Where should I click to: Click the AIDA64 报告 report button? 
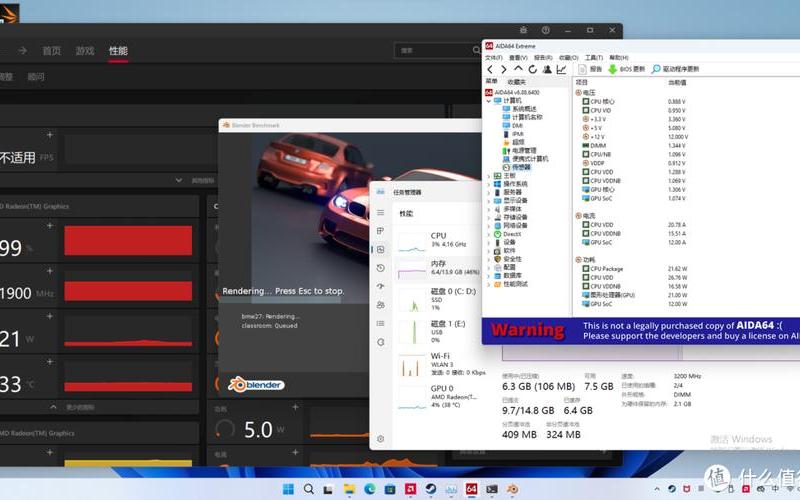click(590, 69)
